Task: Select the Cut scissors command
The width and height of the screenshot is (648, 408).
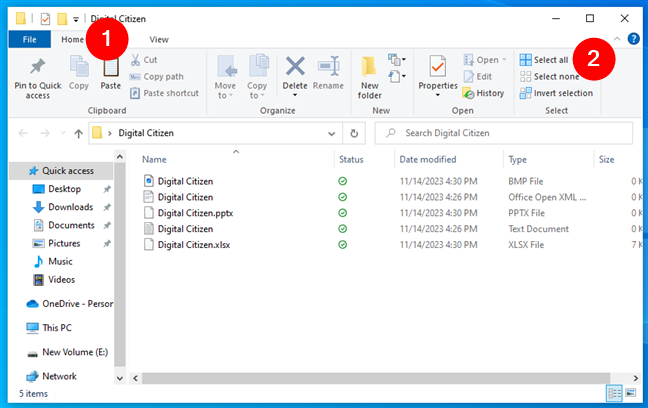Action: 143,60
